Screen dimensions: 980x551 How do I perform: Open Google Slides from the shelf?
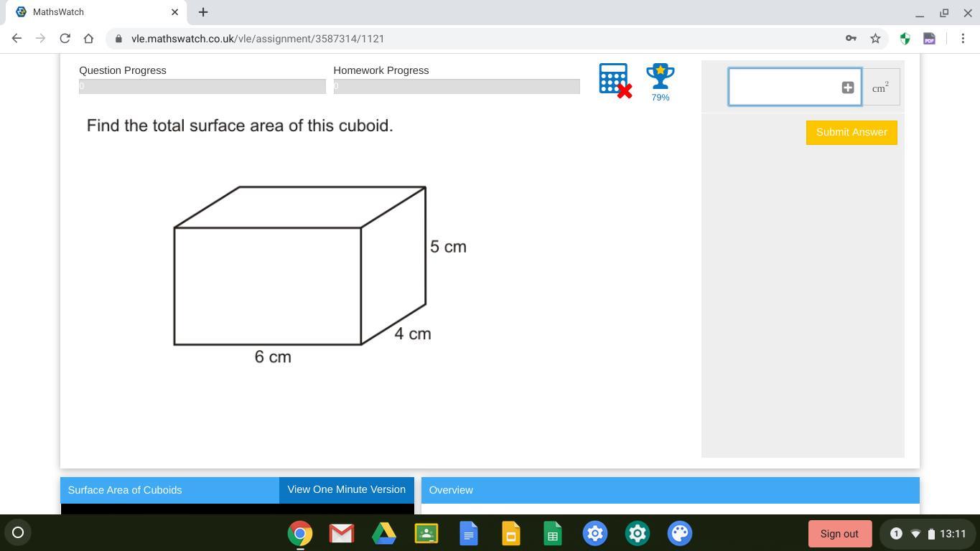click(510, 533)
